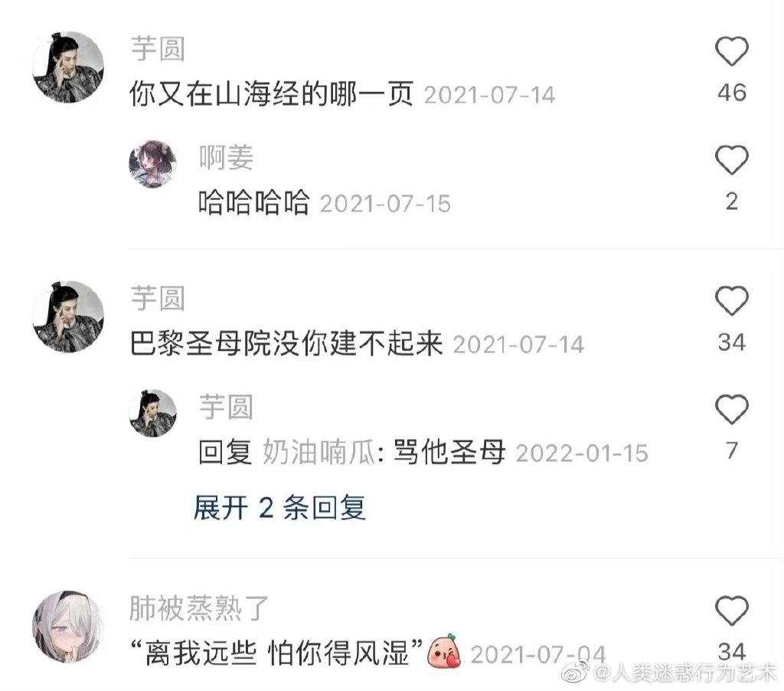Open the 芋圆 username on the top comment
784x691 pixels.
[x=158, y=49]
